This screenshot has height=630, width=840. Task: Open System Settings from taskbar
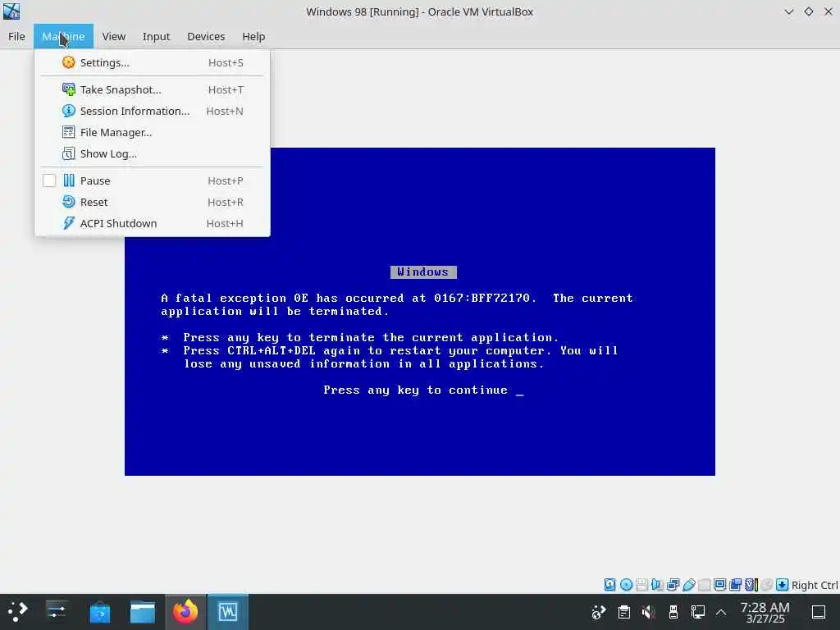[57, 611]
